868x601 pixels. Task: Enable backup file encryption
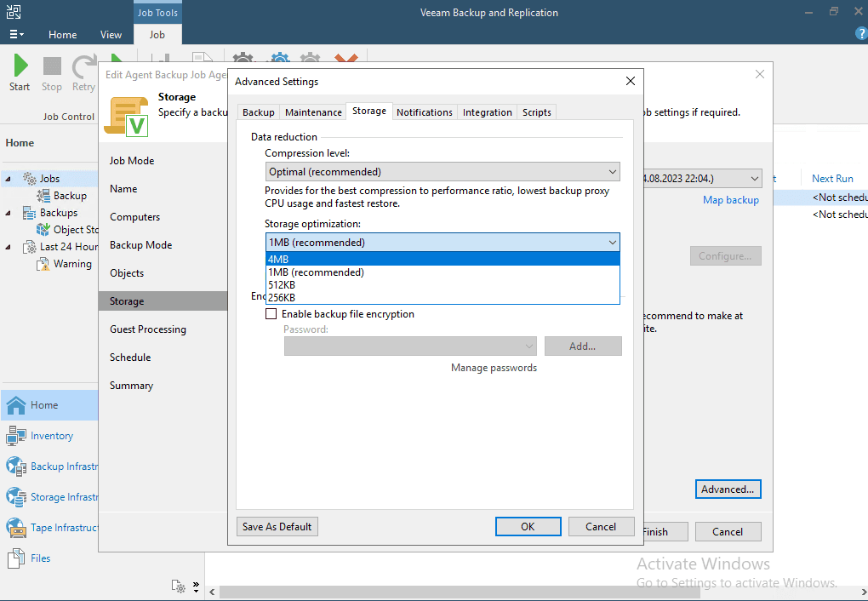[x=271, y=313]
